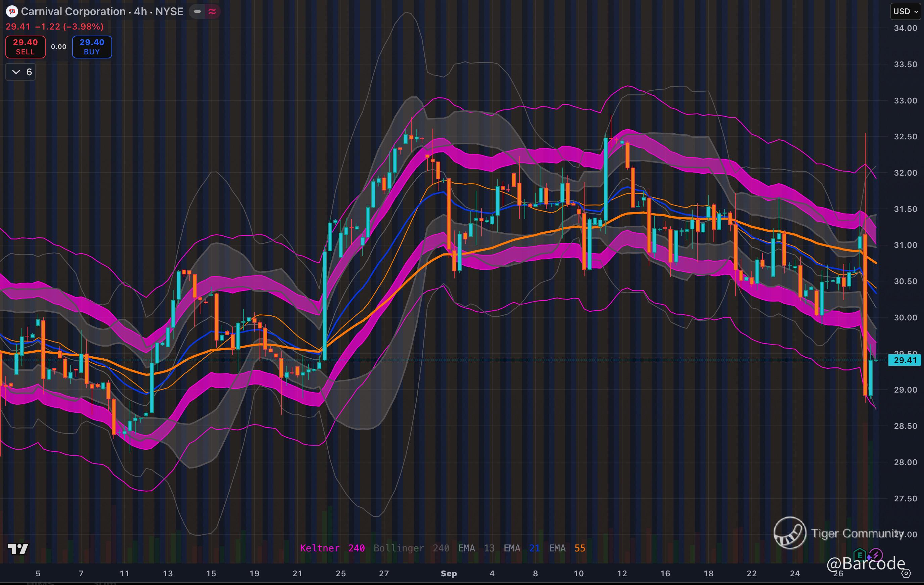The height and width of the screenshot is (585, 924).
Task: Click the TradingView logo
Action: point(18,549)
